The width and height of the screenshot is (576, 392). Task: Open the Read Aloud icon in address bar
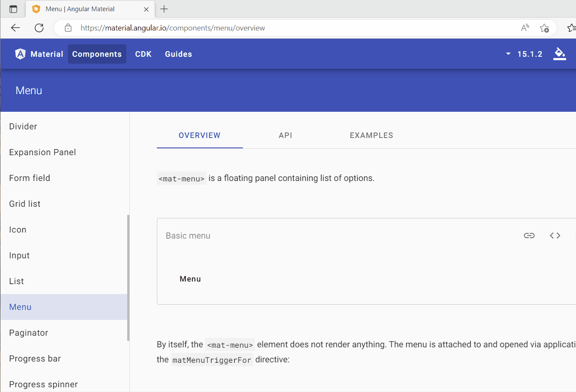[525, 28]
